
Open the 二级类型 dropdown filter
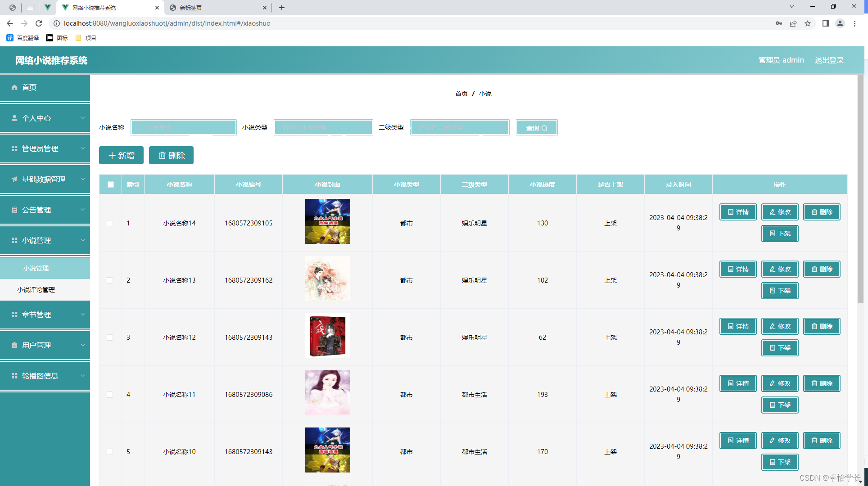[460, 128]
